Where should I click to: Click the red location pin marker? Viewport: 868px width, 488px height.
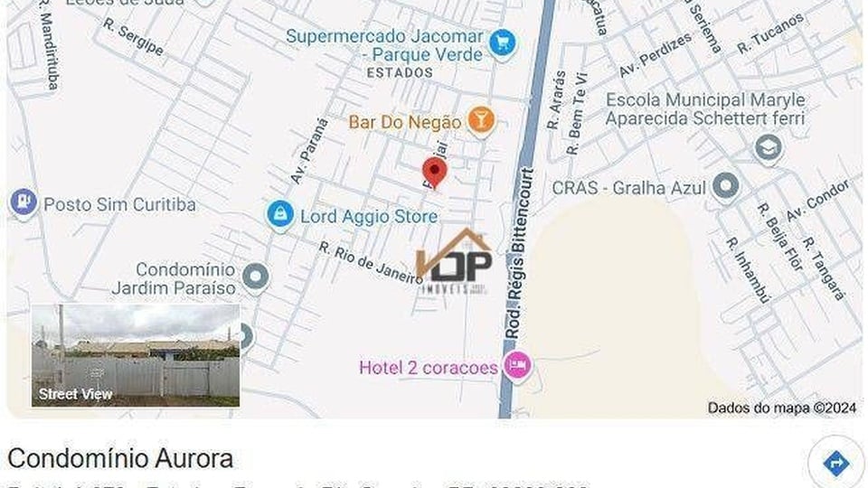[435, 172]
